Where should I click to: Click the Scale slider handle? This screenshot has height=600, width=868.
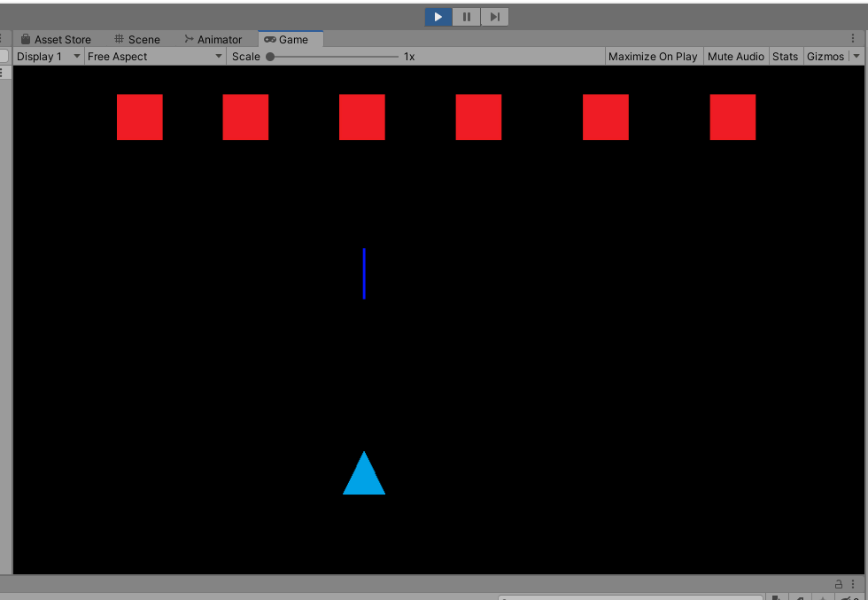(x=270, y=57)
